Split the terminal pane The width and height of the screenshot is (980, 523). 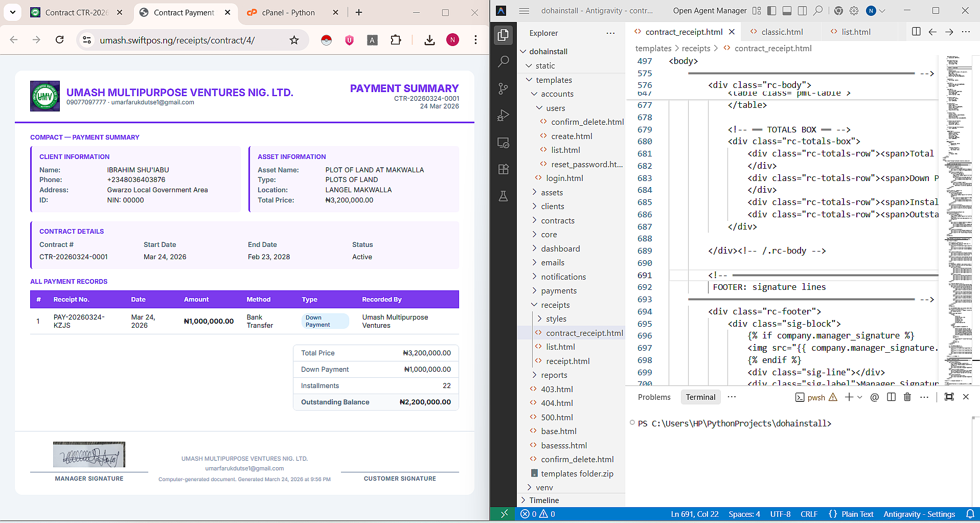click(x=891, y=397)
